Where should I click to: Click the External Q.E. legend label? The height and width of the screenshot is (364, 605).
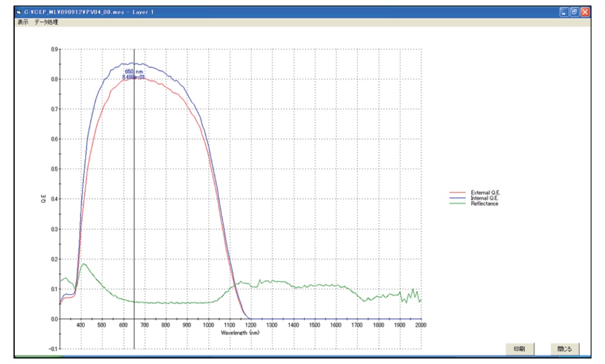485,192
